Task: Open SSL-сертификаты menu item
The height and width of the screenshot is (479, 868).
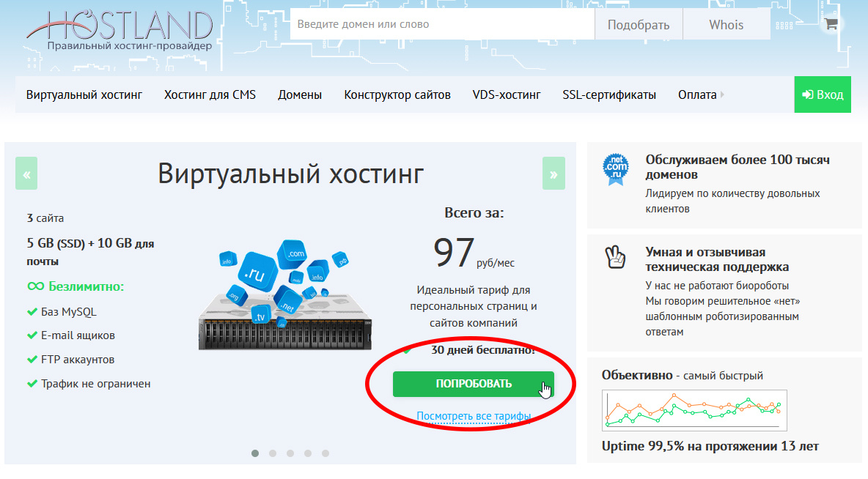Action: coord(609,94)
